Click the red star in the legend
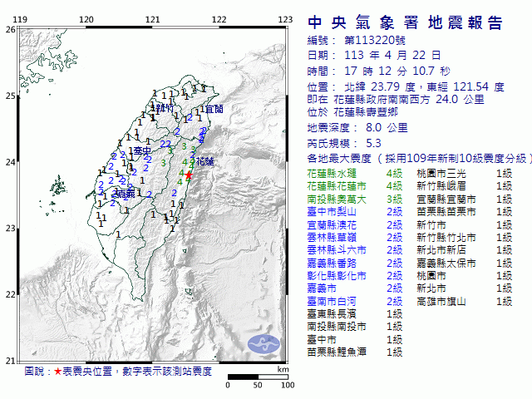 pos(57,370)
